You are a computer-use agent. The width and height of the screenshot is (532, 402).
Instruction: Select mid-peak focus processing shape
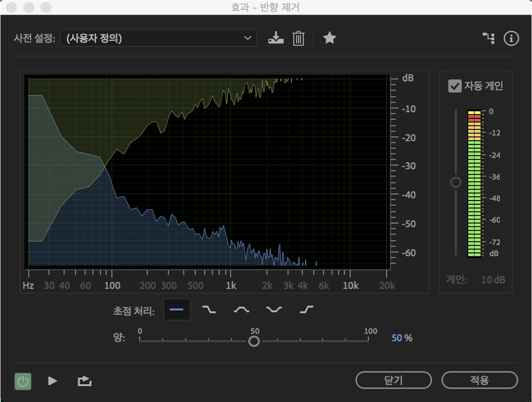coord(241,310)
